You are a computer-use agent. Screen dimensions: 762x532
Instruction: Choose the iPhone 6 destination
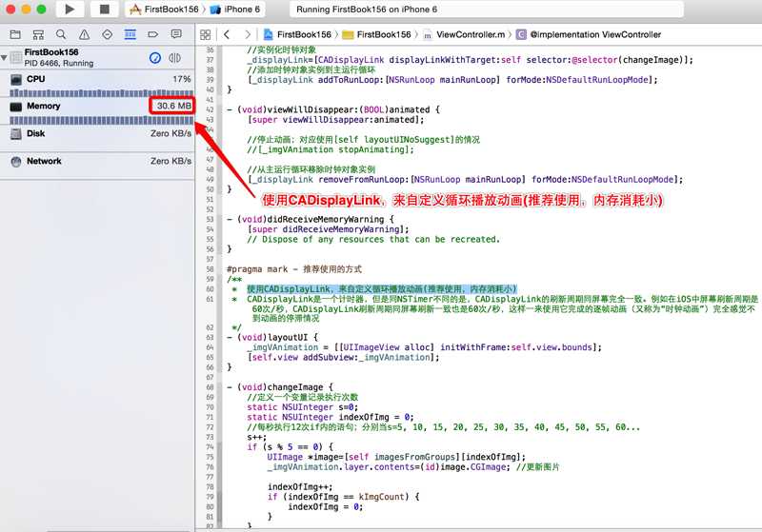pyautogui.click(x=235, y=10)
